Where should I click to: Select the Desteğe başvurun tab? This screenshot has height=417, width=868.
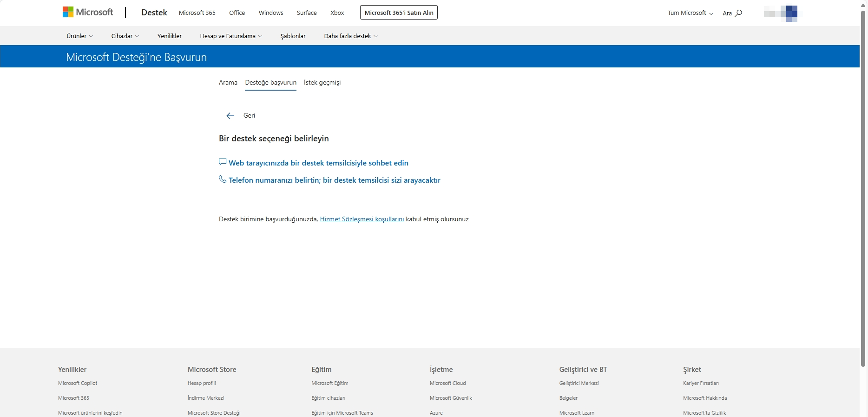(x=270, y=83)
